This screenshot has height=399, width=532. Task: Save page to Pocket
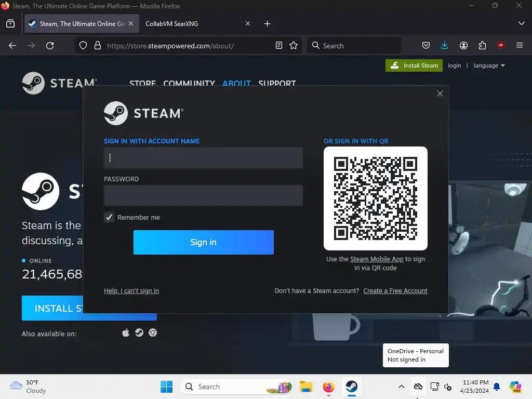click(x=426, y=46)
